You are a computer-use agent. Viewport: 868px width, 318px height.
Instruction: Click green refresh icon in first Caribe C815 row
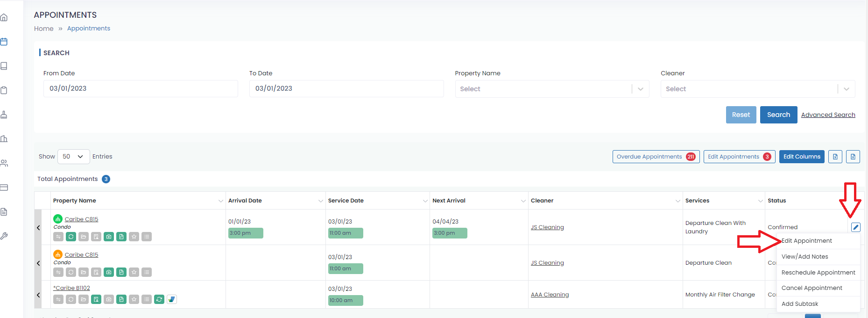pyautogui.click(x=71, y=237)
